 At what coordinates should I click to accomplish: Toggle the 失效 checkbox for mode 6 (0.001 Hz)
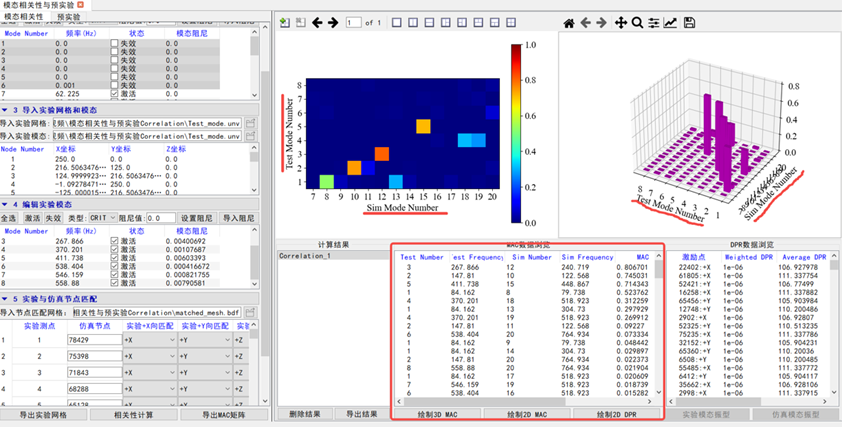114,85
